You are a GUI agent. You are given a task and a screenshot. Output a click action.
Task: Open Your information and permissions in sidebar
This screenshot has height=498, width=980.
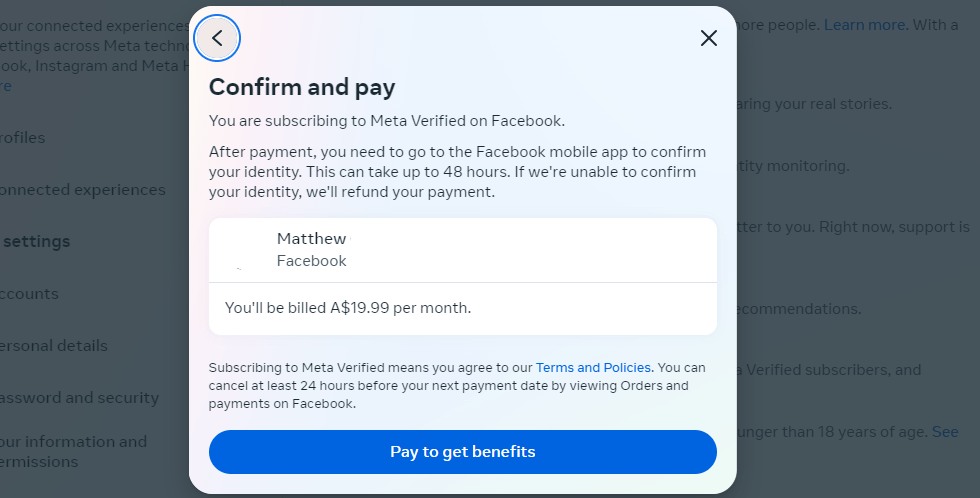pyautogui.click(x=73, y=452)
